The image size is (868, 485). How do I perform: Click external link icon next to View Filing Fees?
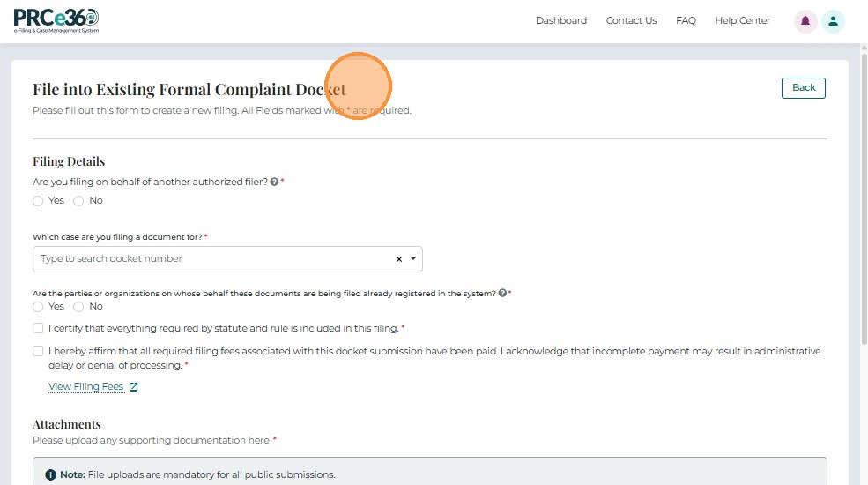coord(133,387)
